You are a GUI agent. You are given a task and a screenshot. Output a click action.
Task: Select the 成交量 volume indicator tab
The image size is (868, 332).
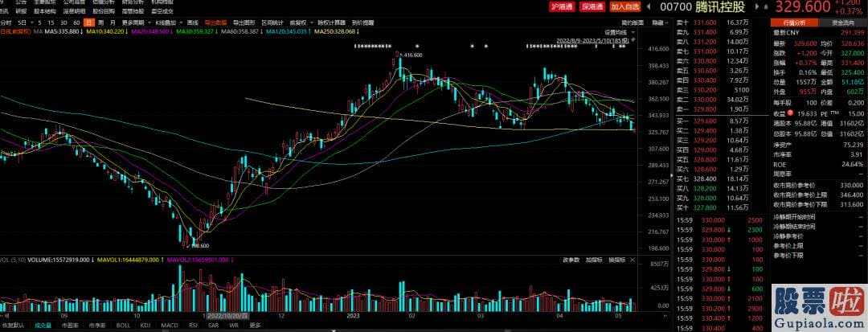[43, 326]
